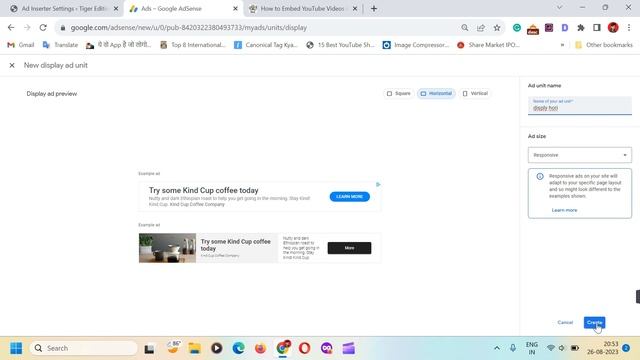
Task: Open the media player taskbar icon
Action: coord(216,349)
